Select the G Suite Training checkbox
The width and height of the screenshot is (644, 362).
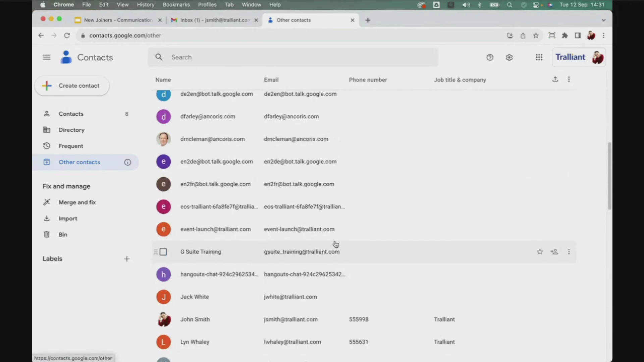click(x=163, y=252)
